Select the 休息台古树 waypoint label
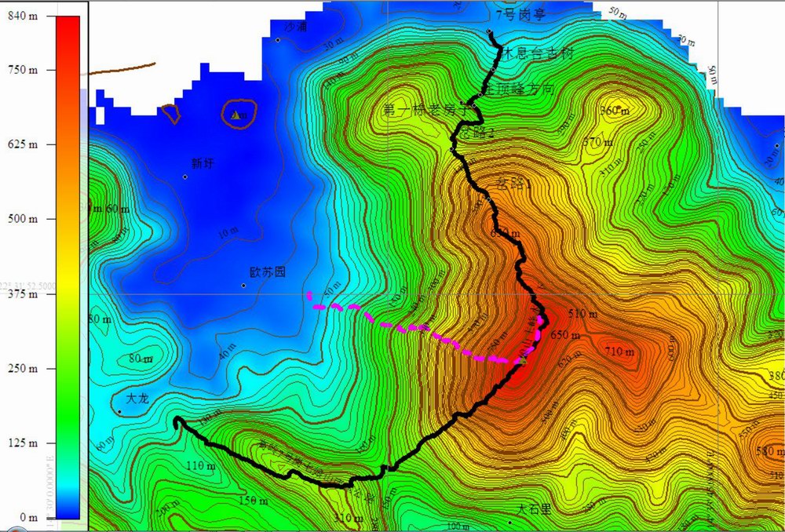The width and height of the screenshot is (785, 532). (x=537, y=53)
